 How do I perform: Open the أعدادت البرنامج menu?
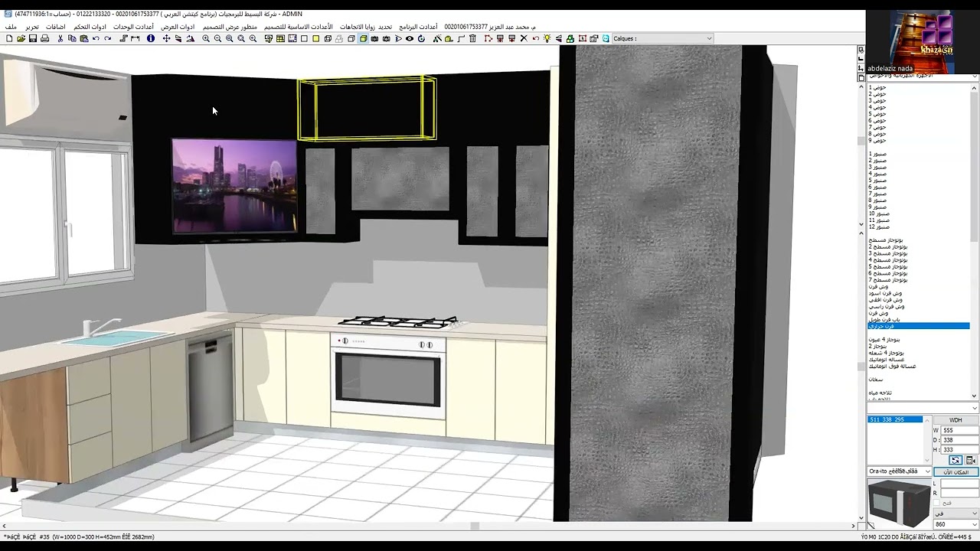click(418, 27)
